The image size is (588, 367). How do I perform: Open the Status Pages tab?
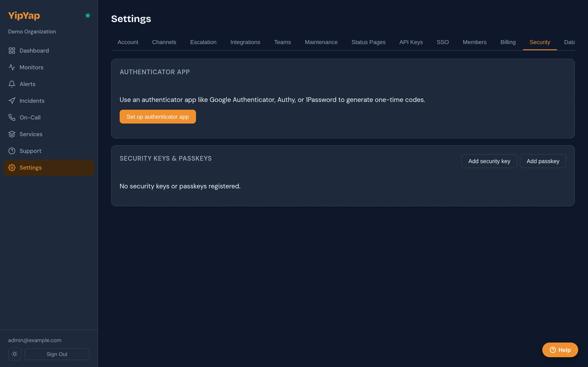click(x=368, y=42)
